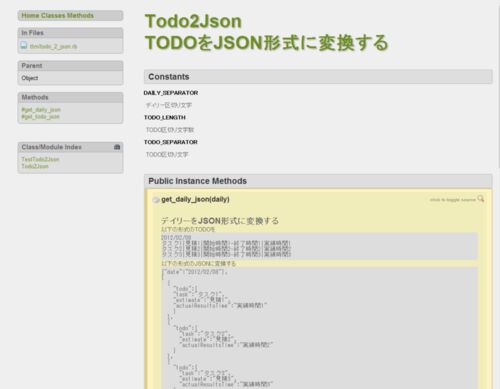Click the method icon beside get_daily_json

coord(156,200)
